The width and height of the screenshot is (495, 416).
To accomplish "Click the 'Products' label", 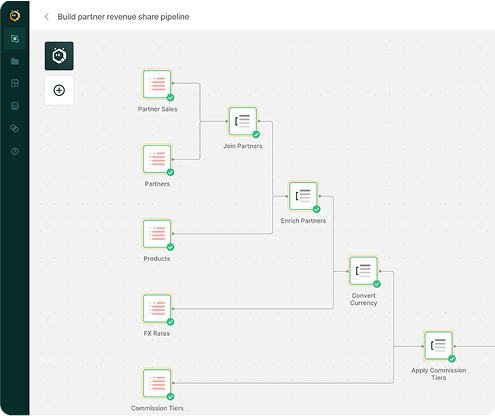I will coord(157,259).
